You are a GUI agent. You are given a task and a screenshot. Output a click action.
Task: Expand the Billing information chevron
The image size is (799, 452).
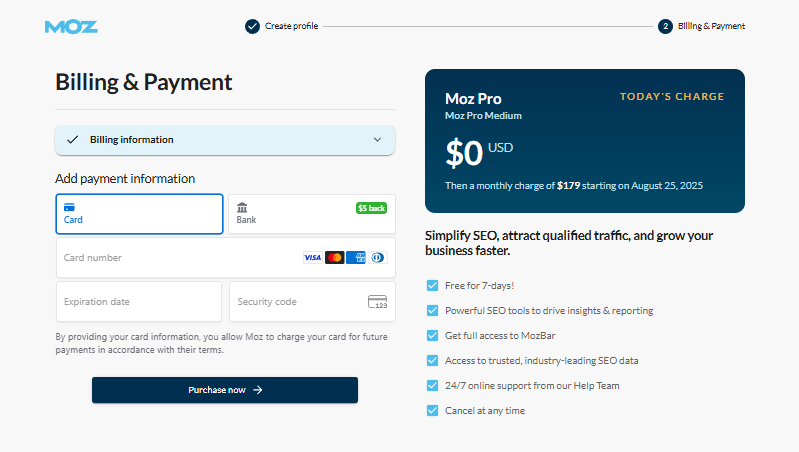pos(377,140)
